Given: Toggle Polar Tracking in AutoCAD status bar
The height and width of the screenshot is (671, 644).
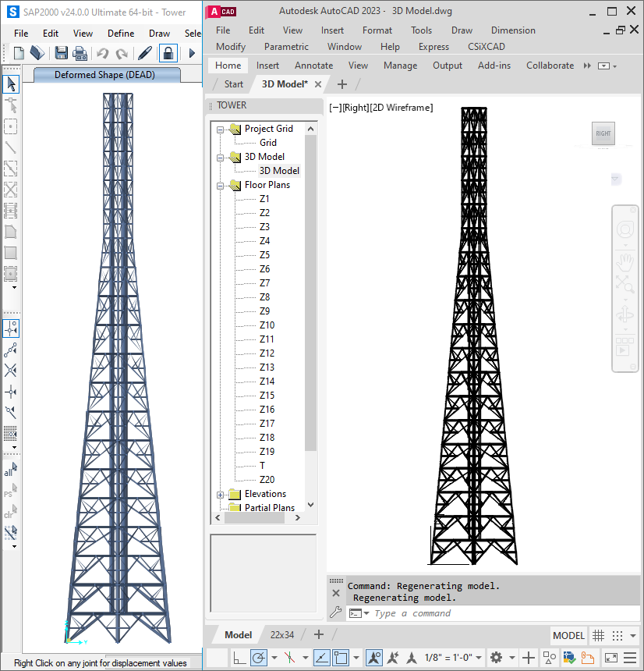Looking at the screenshot, I should click(x=259, y=657).
